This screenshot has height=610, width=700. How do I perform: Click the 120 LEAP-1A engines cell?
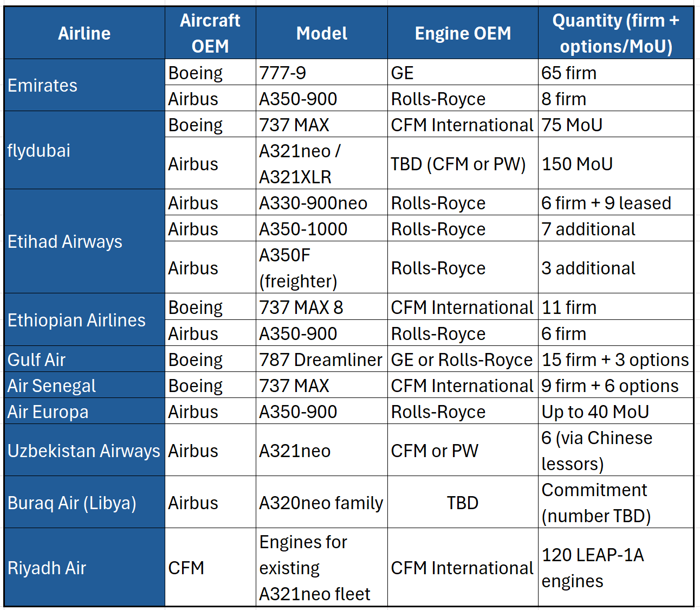tap(615, 568)
